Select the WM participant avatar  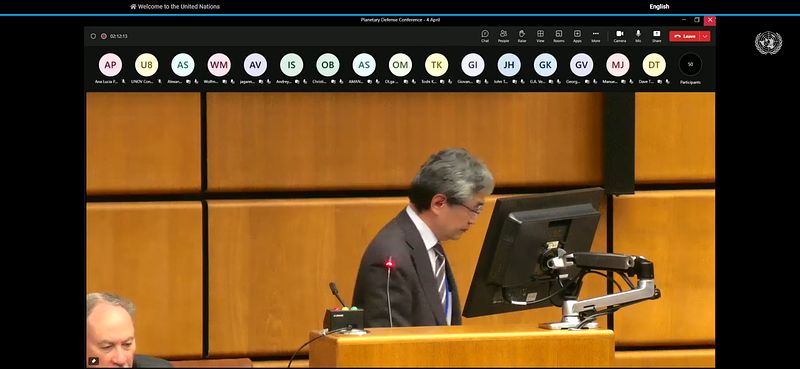coord(219,65)
